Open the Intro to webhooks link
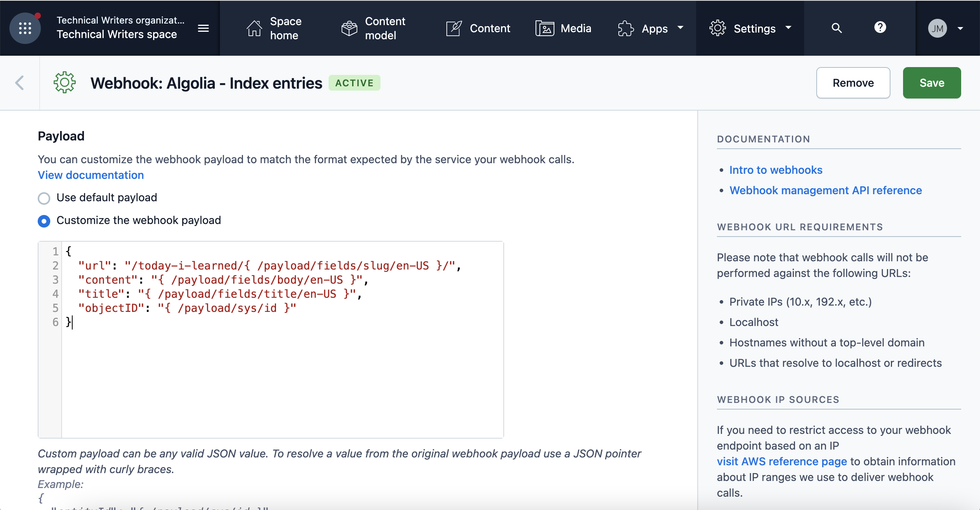The height and width of the screenshot is (510, 980). (x=775, y=169)
